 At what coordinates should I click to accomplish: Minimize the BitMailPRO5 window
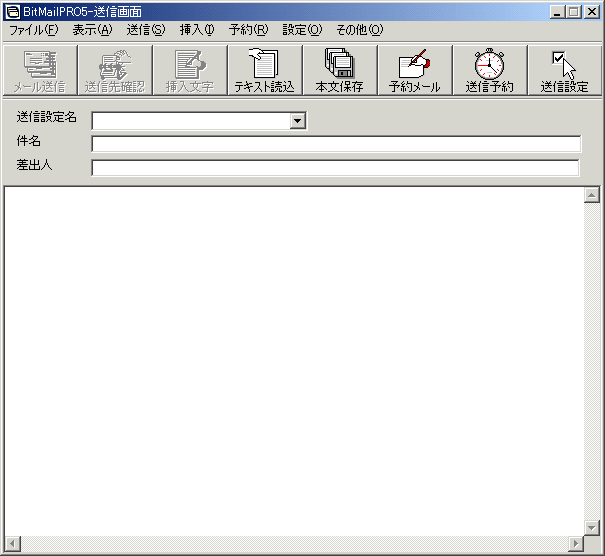[557, 12]
